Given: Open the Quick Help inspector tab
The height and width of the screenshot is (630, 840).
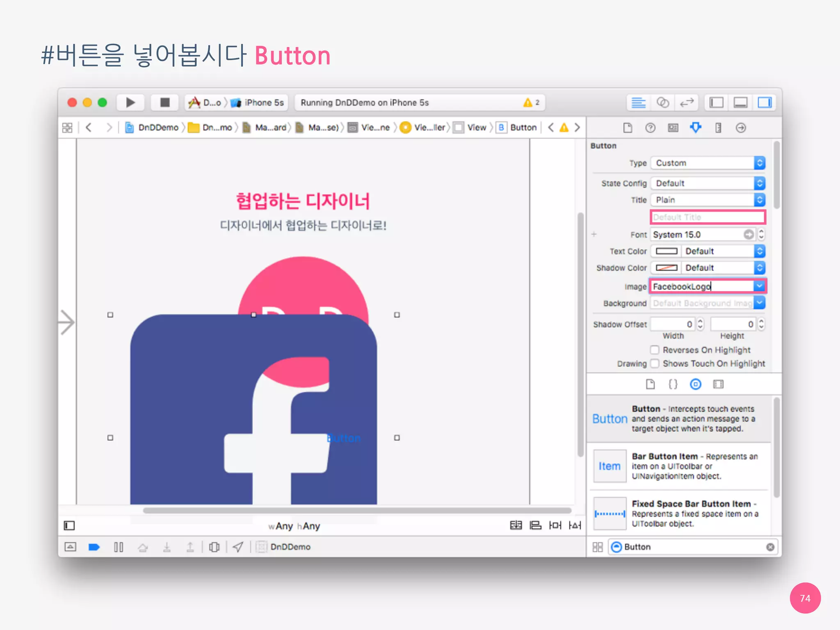Looking at the screenshot, I should coord(650,128).
